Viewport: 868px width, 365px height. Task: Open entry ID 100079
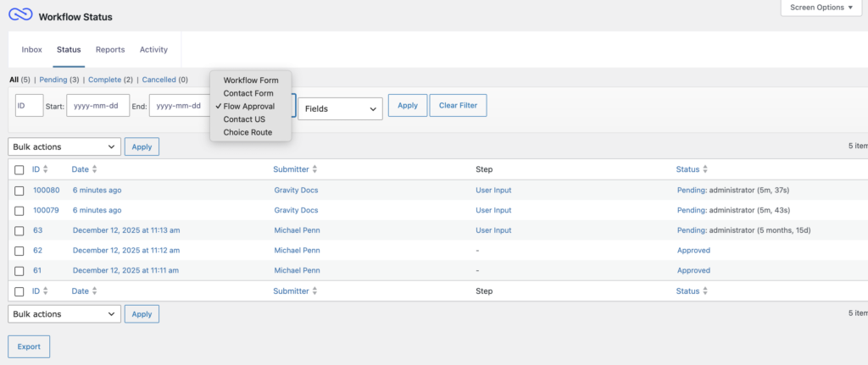pos(47,211)
